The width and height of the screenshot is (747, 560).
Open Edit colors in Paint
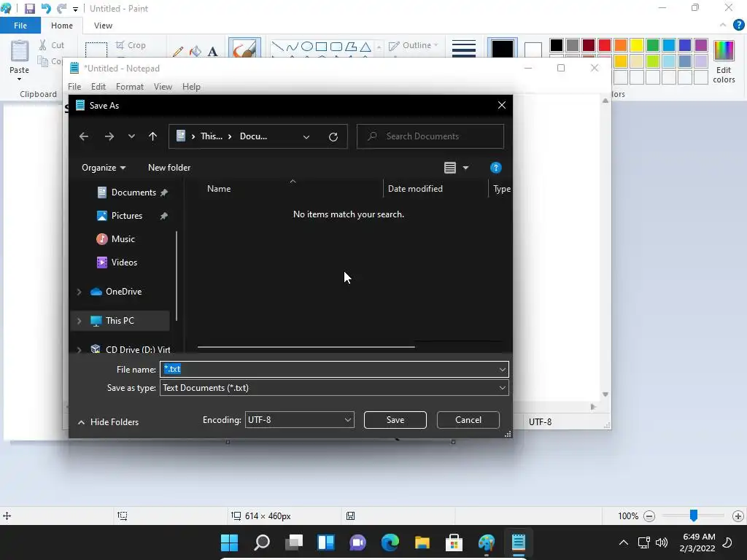click(x=724, y=61)
